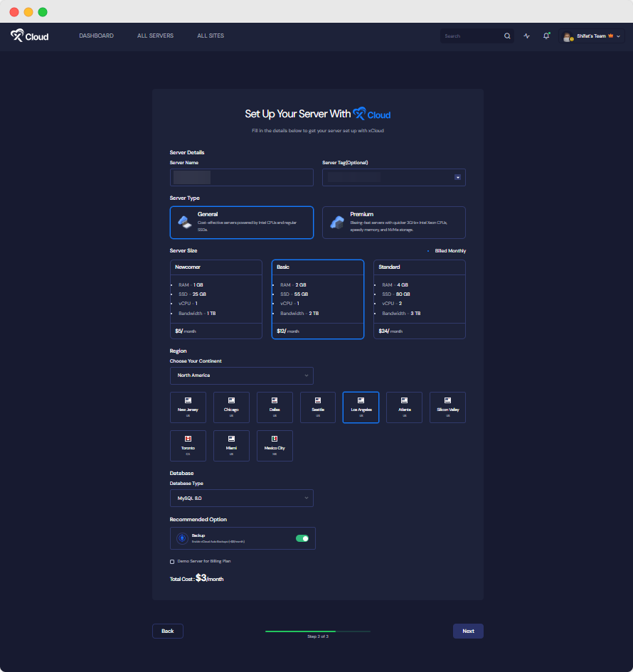Switch to the ALL SERVERS tab
Screen dimensions: 633x672
155,36
